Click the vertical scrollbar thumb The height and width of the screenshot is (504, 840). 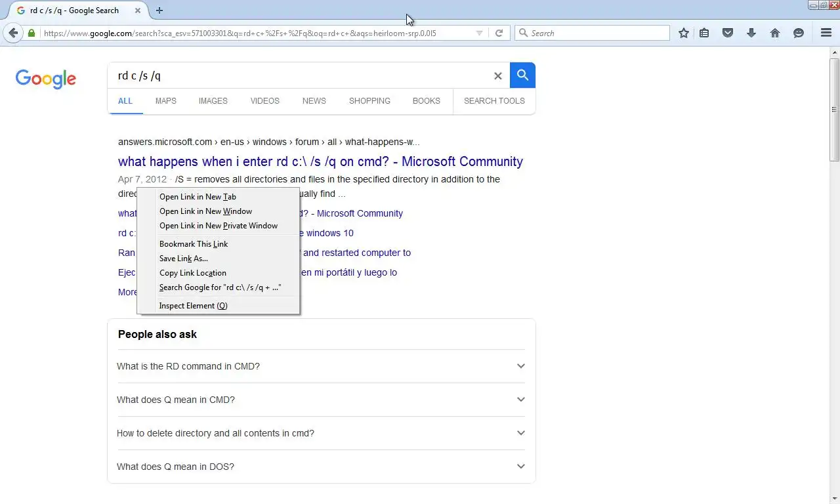834,110
